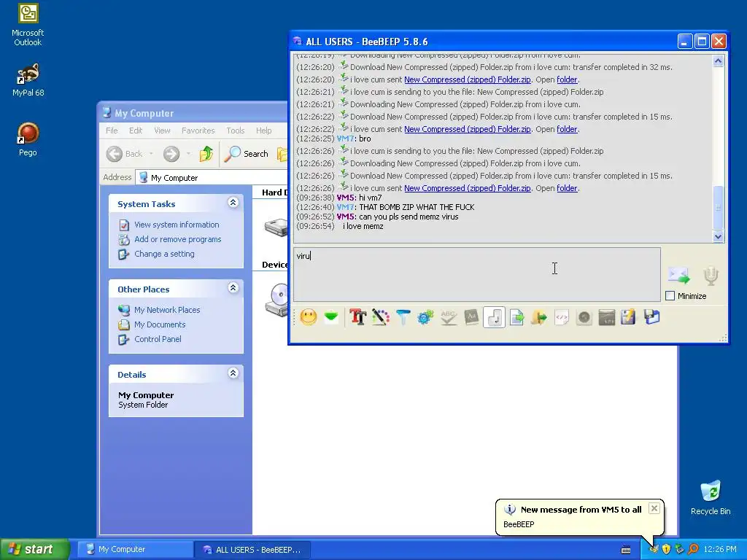Screen dimensions: 747x560
Task: Click the Back button in My Computer
Action: 125,154
